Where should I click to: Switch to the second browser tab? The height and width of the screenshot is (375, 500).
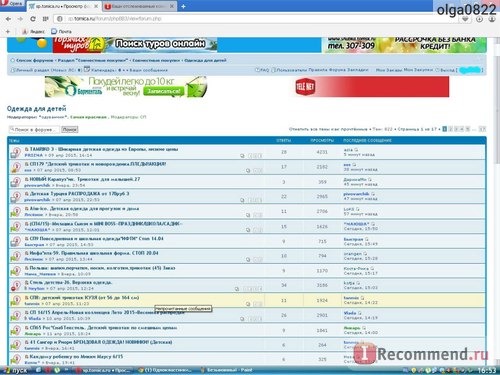point(139,6)
